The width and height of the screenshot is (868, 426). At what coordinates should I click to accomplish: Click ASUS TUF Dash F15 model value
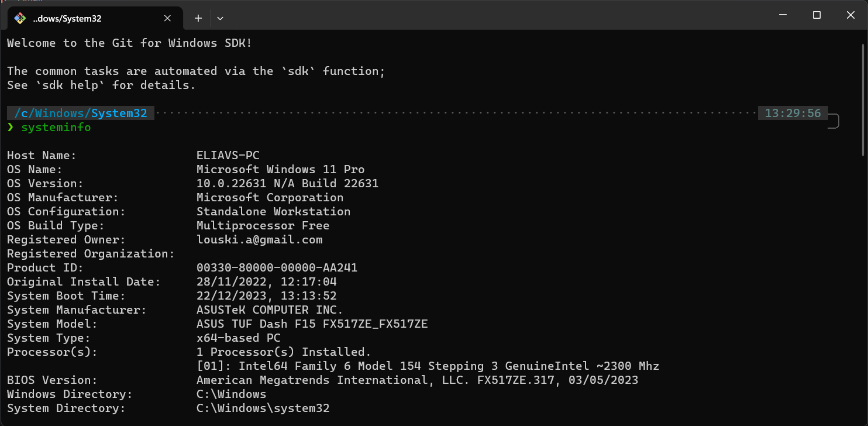coord(312,324)
